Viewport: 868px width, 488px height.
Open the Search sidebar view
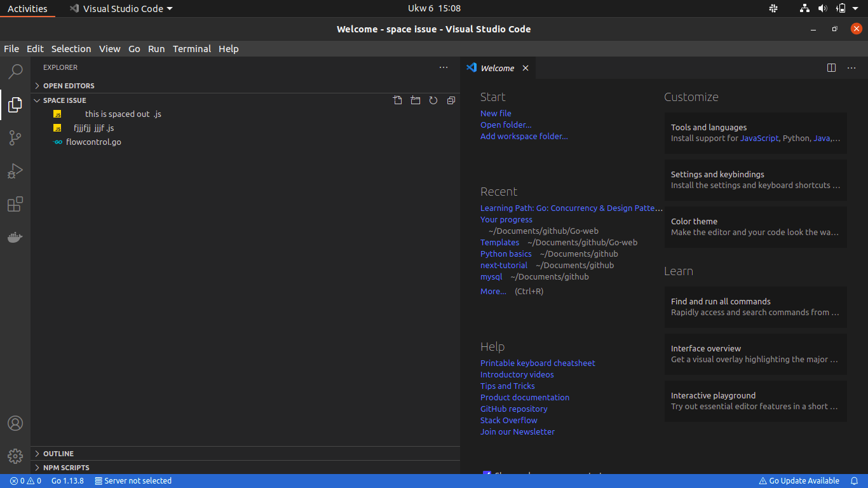click(15, 71)
